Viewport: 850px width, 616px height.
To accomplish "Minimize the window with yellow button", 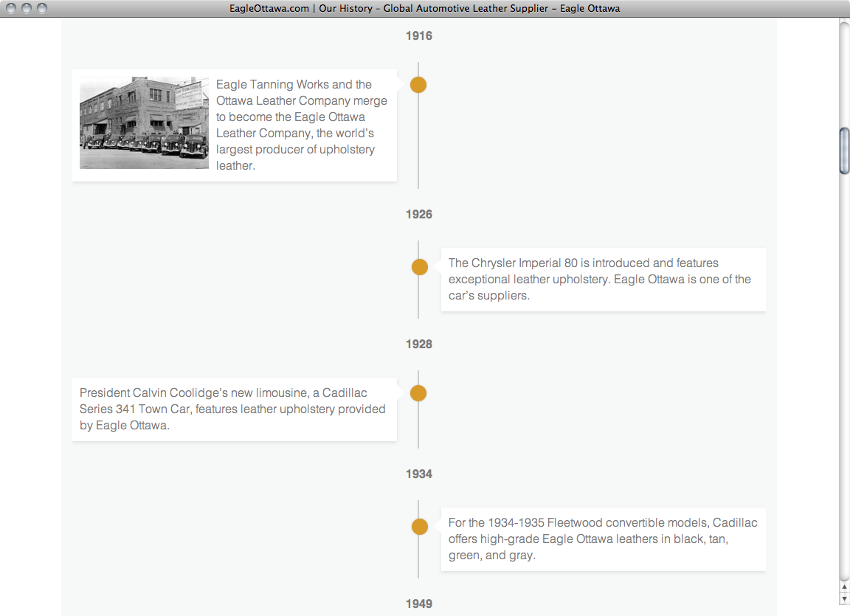I will [x=26, y=8].
